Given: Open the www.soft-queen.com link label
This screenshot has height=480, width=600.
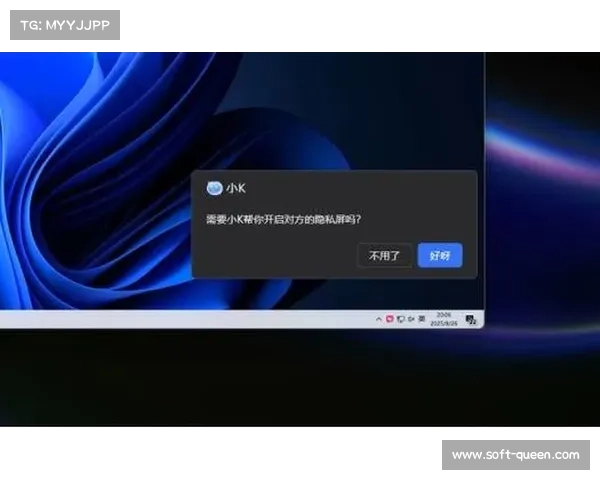Looking at the screenshot, I should click(x=515, y=455).
